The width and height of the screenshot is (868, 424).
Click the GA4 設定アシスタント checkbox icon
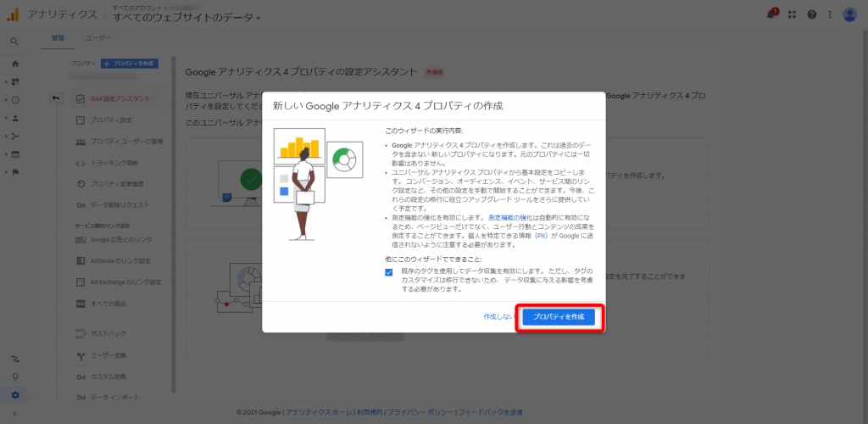coord(81,99)
